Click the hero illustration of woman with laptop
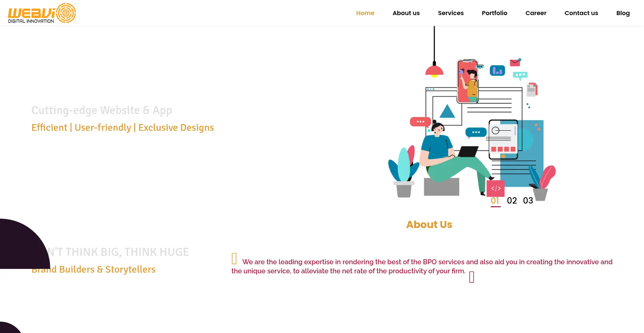This screenshot has width=644, height=333. tap(472, 114)
